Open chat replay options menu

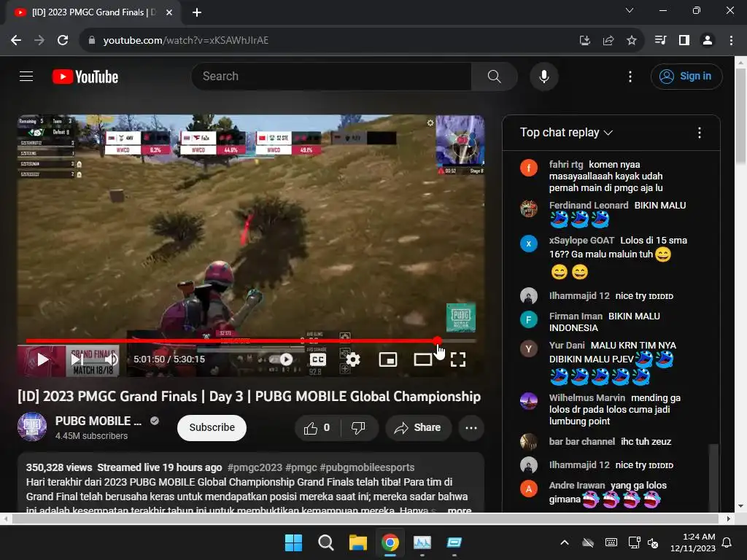[700, 133]
